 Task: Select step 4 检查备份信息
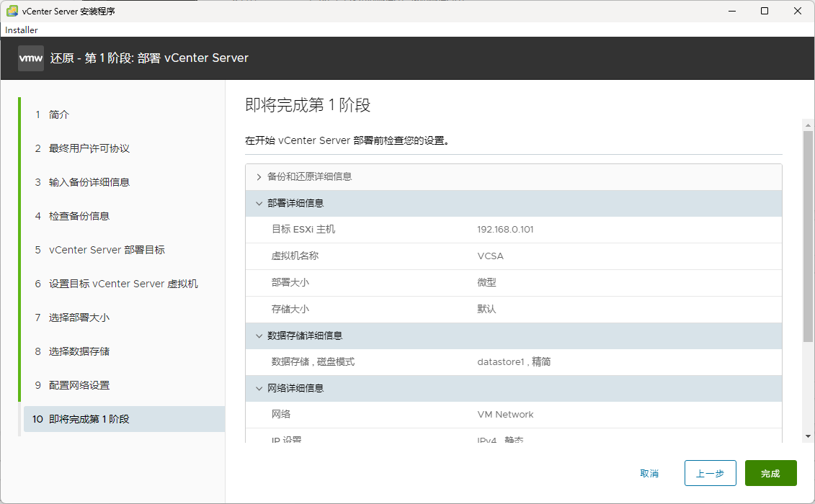click(79, 216)
